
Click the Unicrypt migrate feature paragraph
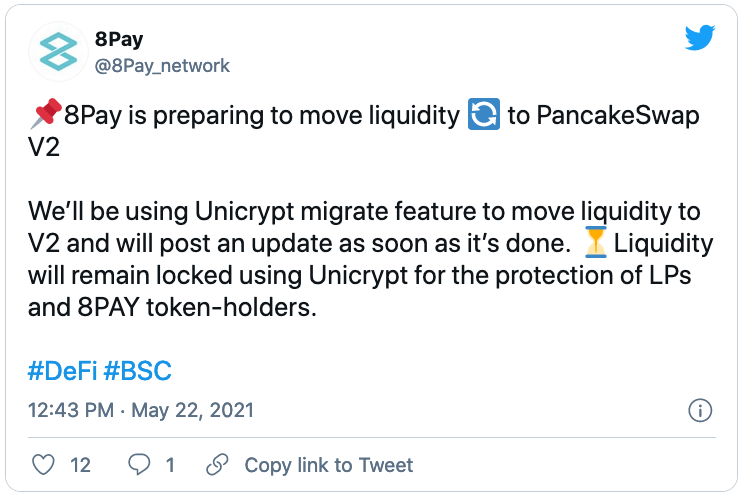click(371, 259)
